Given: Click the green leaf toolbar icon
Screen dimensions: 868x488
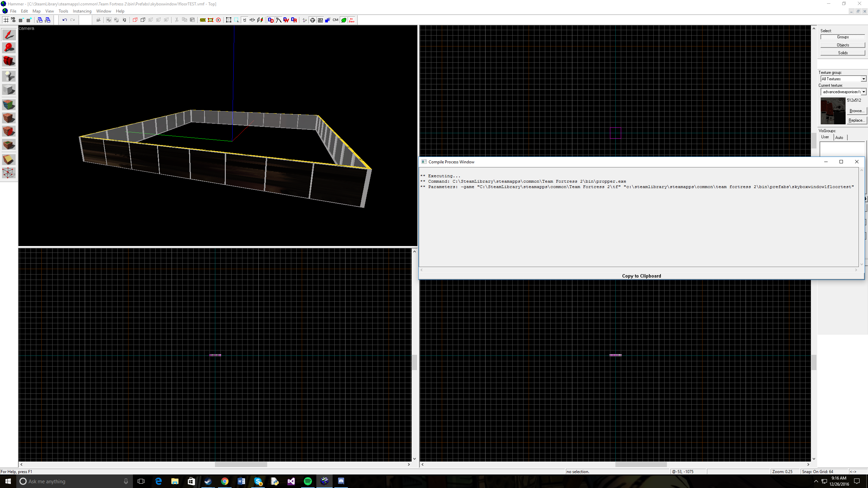Looking at the screenshot, I should (x=344, y=20).
